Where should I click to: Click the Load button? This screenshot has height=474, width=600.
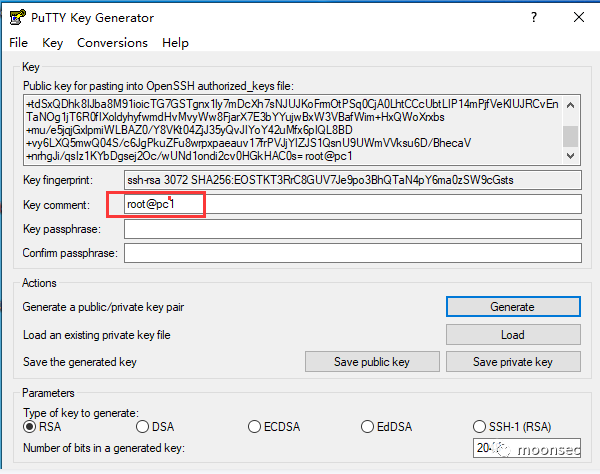tap(513, 335)
